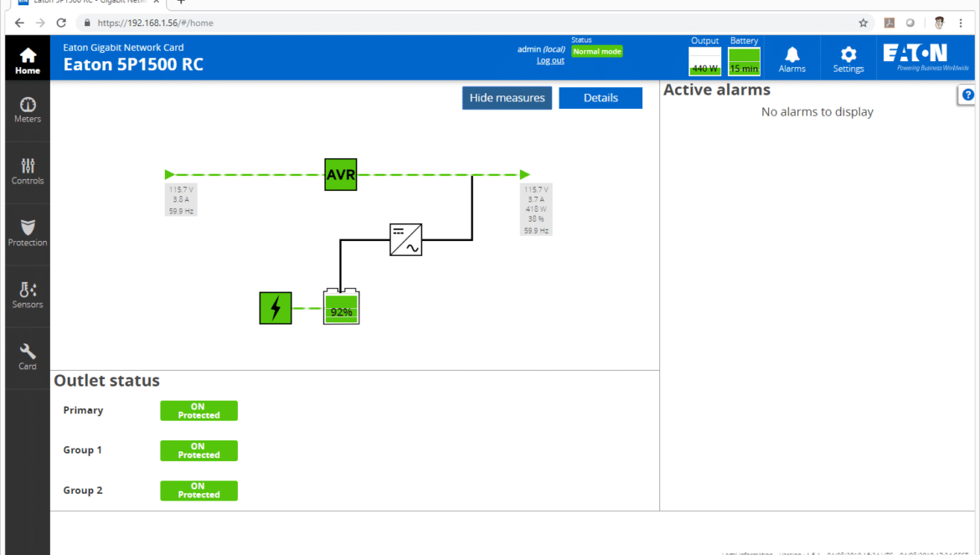Open the Card settings page

click(28, 357)
